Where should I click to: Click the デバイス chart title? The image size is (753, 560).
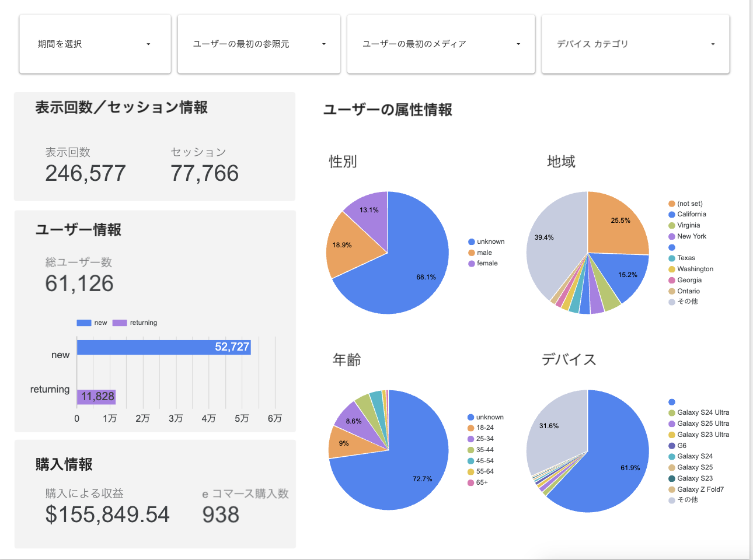[569, 359]
